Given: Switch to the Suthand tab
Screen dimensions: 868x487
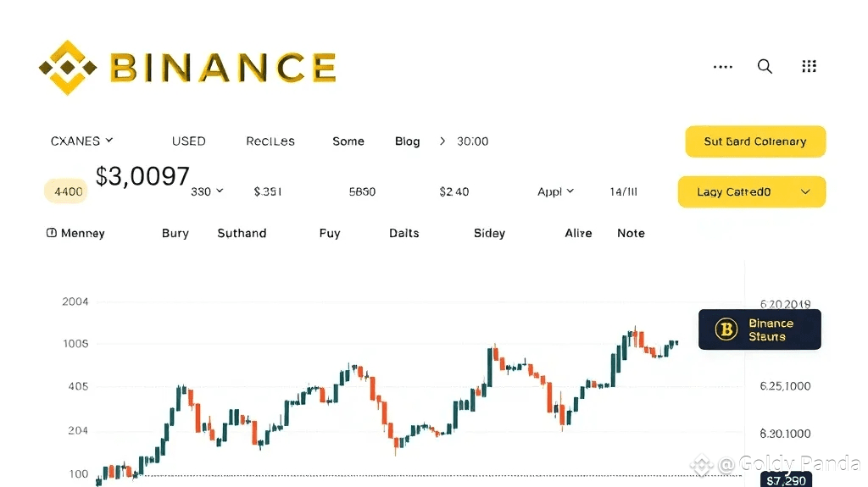Looking at the screenshot, I should pos(242,233).
